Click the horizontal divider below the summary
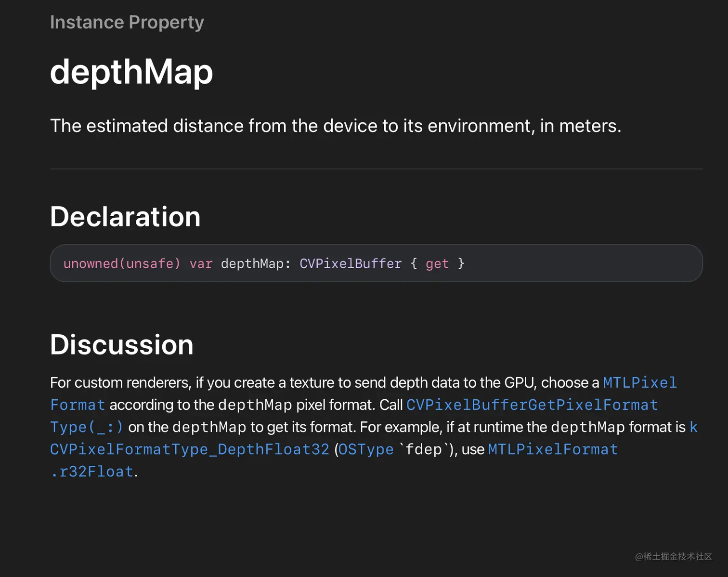The width and height of the screenshot is (728, 577). coord(376,169)
